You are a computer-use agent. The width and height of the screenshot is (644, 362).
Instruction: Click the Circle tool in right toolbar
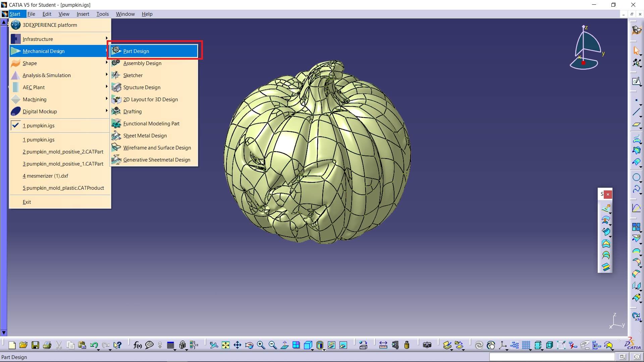(x=636, y=177)
